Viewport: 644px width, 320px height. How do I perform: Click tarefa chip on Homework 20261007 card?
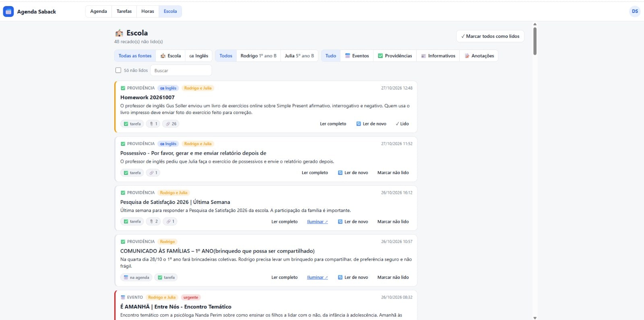(132, 124)
